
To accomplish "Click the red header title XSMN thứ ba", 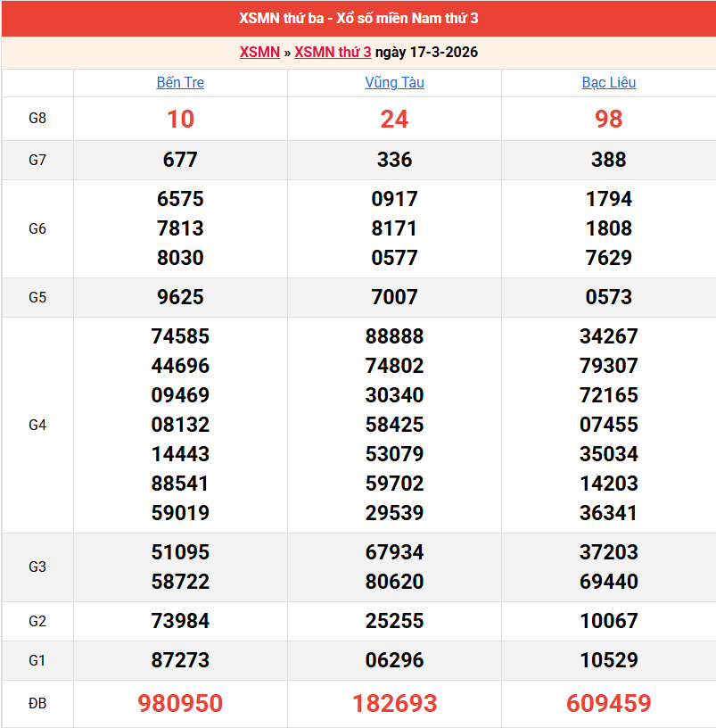I will point(358,19).
